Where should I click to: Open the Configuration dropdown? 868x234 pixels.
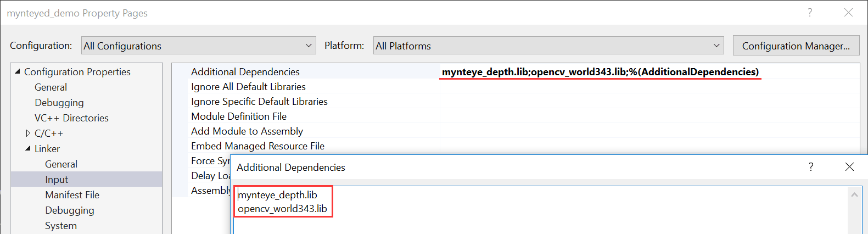pos(199,46)
